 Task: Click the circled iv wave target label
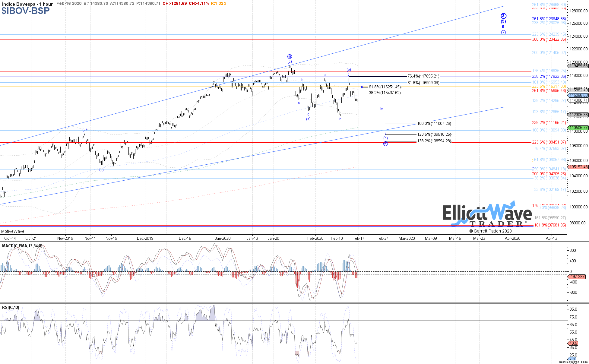(x=385, y=144)
